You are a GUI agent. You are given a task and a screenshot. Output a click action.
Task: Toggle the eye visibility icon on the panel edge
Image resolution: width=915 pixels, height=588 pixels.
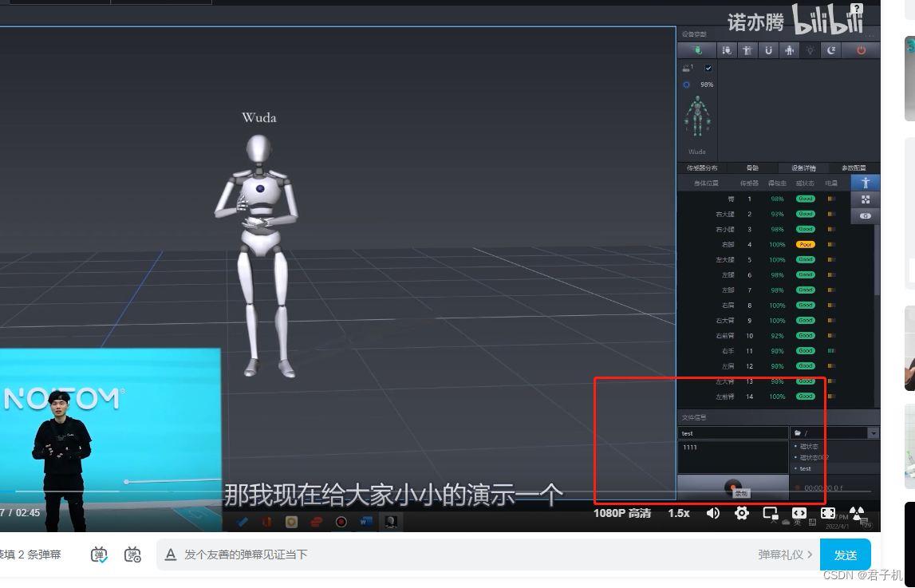point(865,215)
